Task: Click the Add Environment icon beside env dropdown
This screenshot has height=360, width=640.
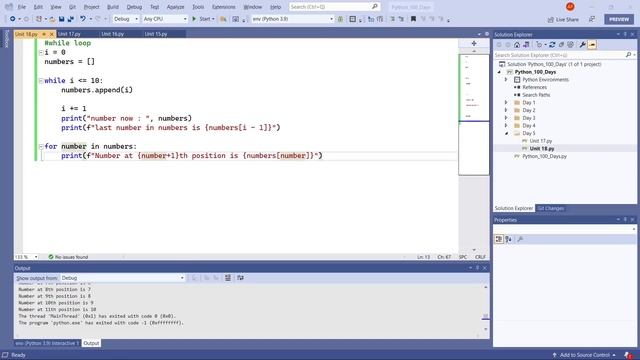Action: click(340, 19)
